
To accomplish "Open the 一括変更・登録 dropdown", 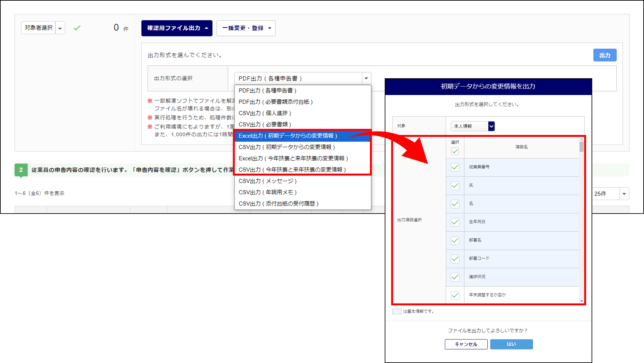I will click(246, 28).
